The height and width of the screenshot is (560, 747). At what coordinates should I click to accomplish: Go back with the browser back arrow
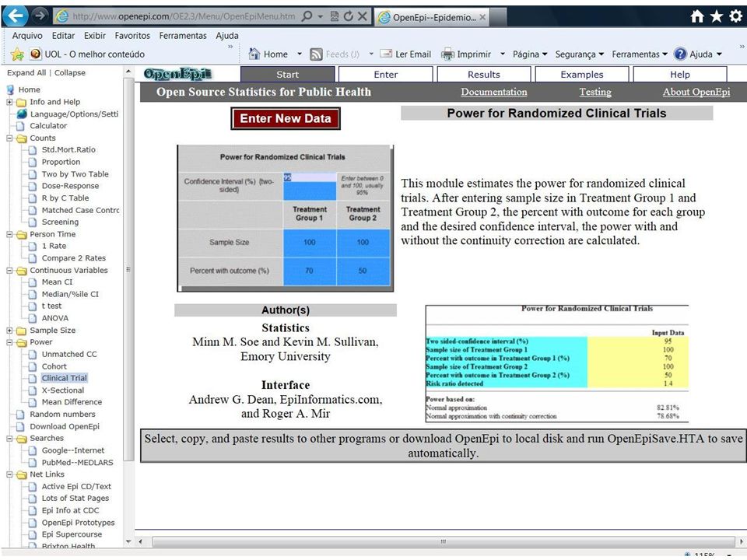tap(15, 16)
